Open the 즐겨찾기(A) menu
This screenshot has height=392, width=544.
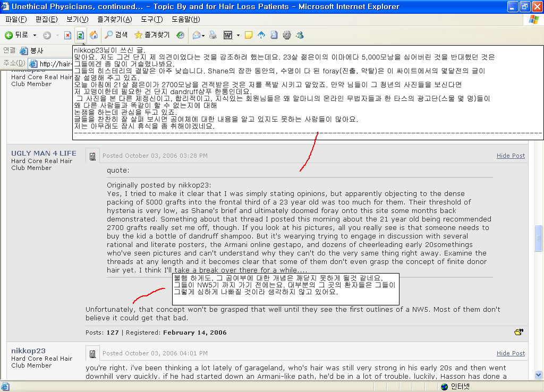115,20
